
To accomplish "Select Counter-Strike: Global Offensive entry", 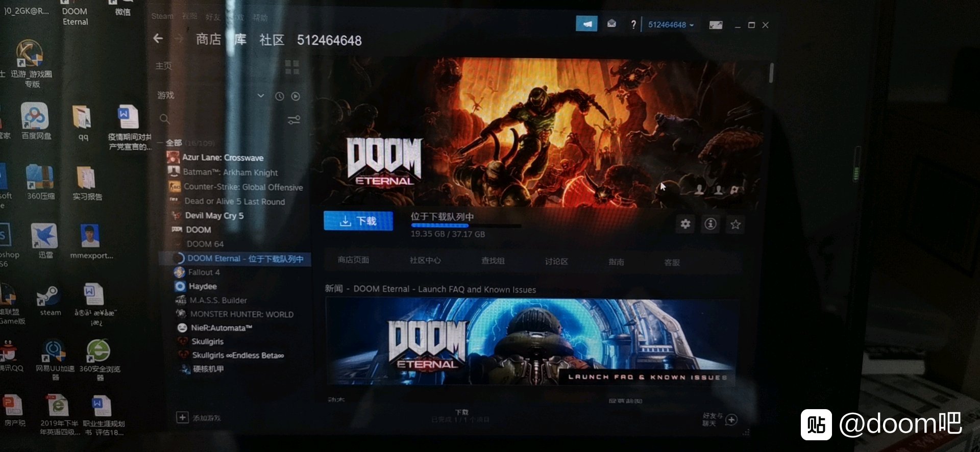I will coord(243,187).
